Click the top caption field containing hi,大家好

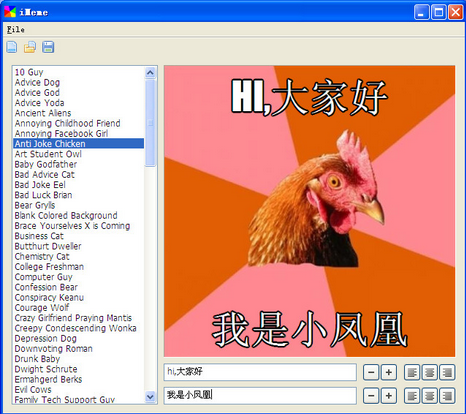coord(260,372)
